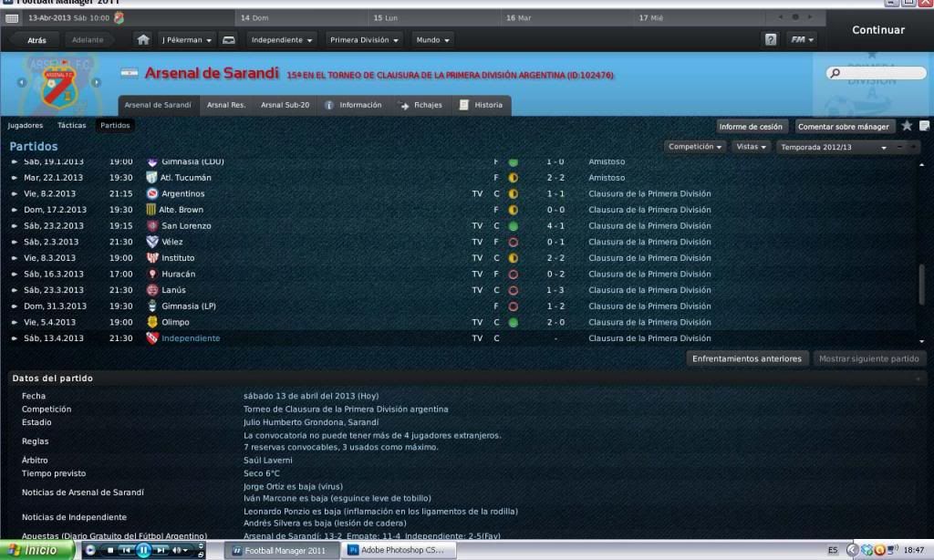Go to the manager home screen icon
Screen dimensions: 934x560
click(143, 40)
